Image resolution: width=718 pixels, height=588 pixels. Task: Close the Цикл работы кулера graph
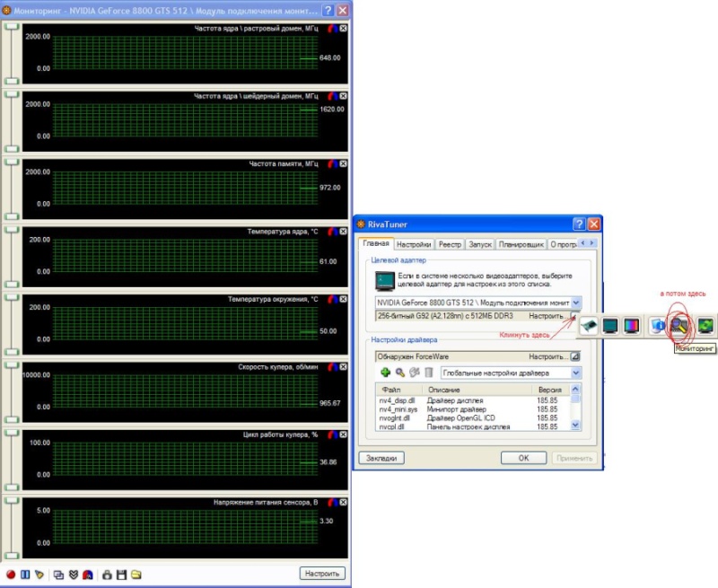tap(344, 434)
